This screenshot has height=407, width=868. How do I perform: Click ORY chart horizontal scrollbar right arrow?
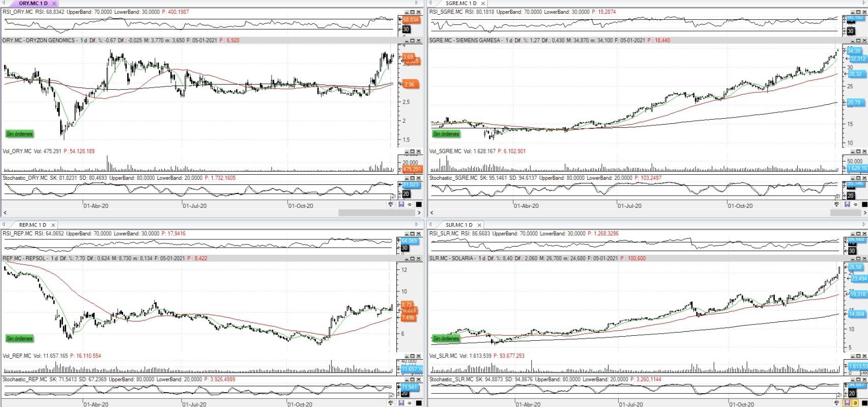[x=420, y=212]
